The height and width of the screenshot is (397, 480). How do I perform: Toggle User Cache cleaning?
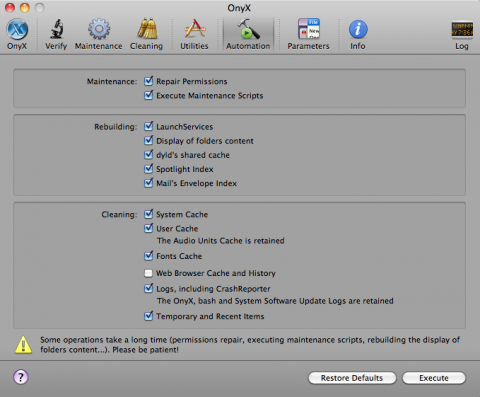[x=149, y=228]
